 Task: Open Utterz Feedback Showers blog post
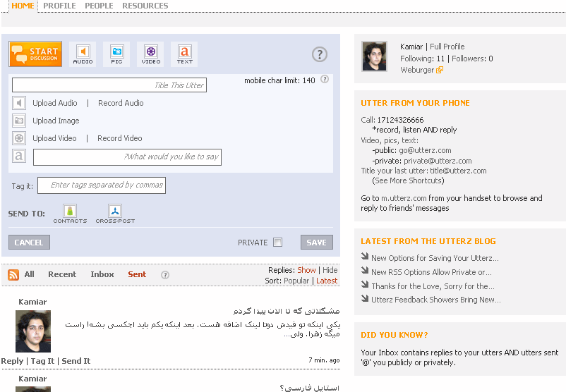pyautogui.click(x=436, y=300)
